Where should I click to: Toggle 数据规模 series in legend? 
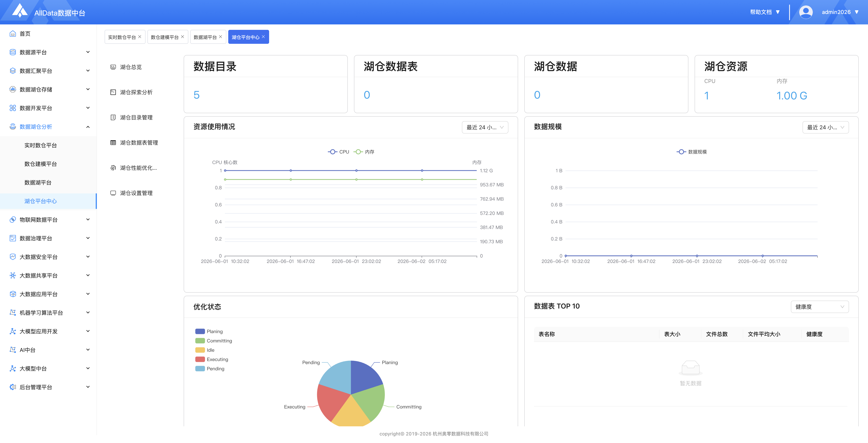pyautogui.click(x=691, y=152)
